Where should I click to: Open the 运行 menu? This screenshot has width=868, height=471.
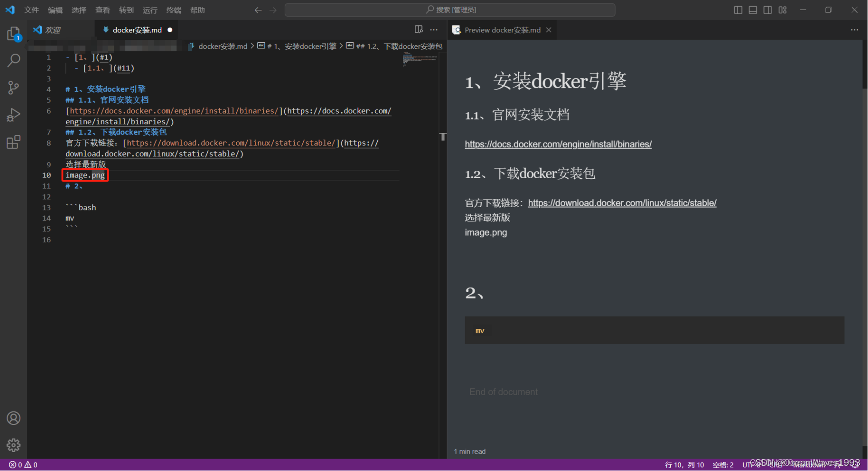coord(150,10)
